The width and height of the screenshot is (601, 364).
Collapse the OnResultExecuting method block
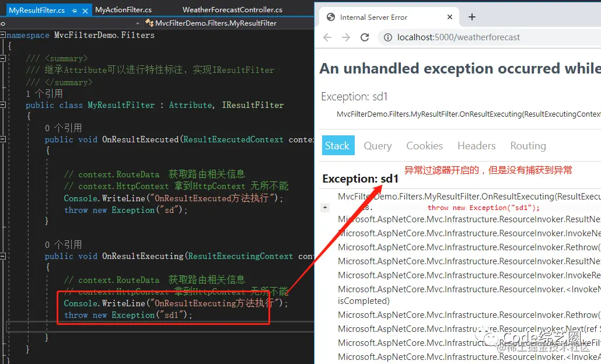3,256
